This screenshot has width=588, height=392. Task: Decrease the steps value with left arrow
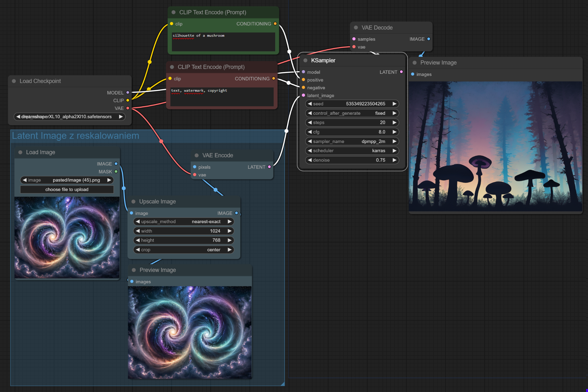(310, 123)
